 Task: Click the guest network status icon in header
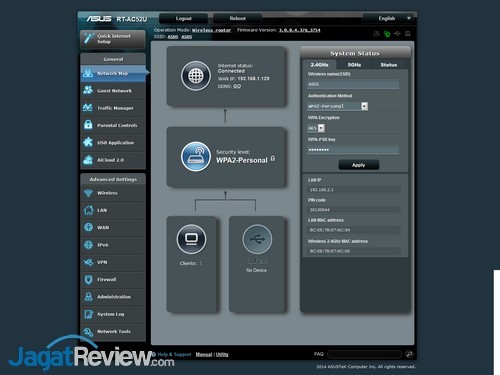tap(376, 34)
